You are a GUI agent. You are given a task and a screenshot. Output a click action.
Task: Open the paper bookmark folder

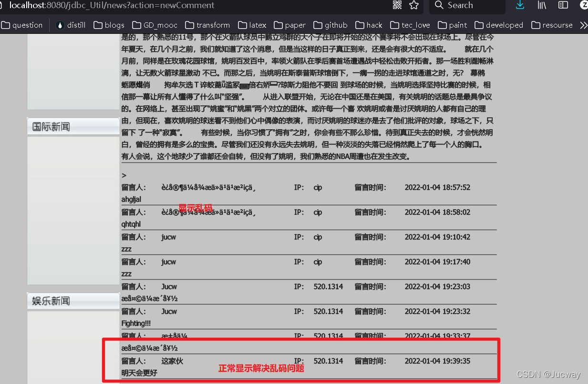tap(289, 25)
